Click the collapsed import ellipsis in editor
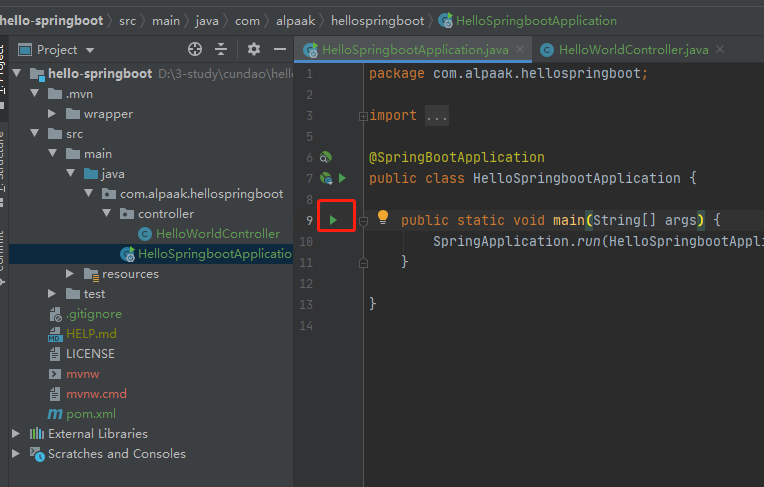The image size is (764, 487). 437,116
